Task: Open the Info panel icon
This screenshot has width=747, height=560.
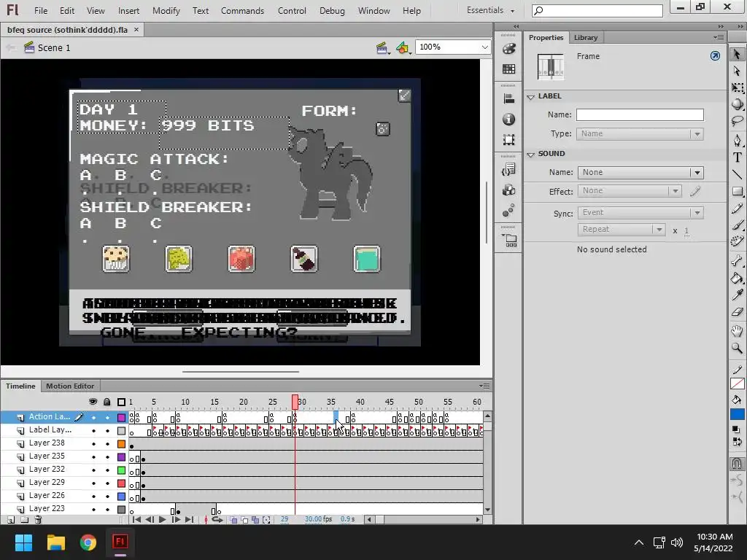Action: (508, 119)
